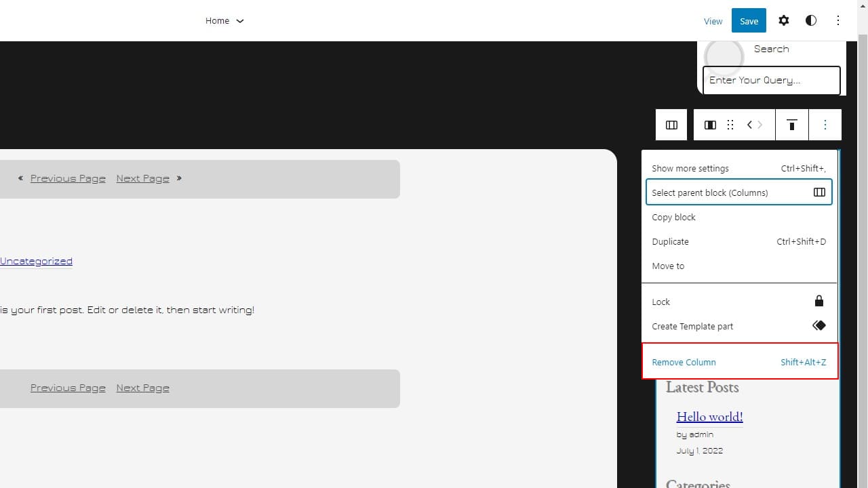
Task: Choose Move to from the options menu
Action: click(668, 266)
